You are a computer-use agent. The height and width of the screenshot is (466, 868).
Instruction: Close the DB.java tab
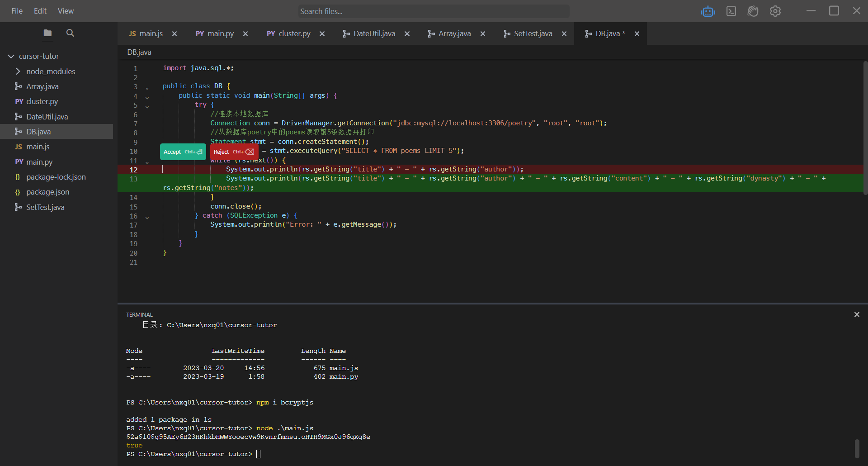[x=637, y=34]
